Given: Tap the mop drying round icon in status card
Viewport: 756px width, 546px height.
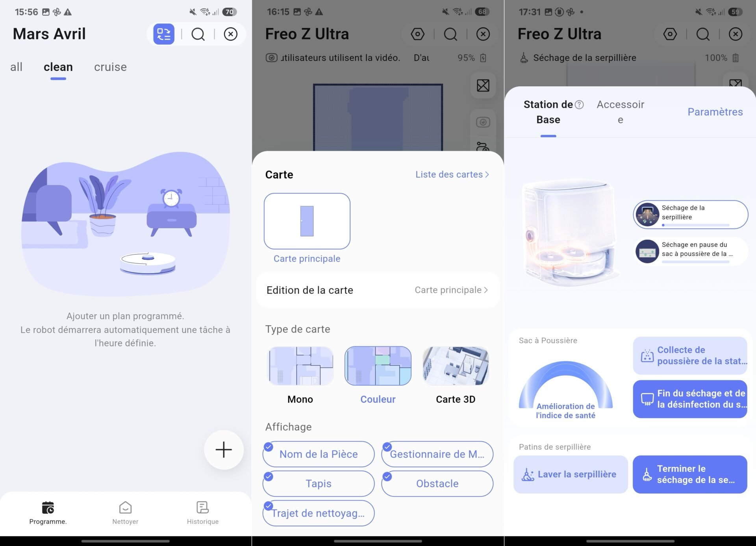Looking at the screenshot, I should tap(647, 214).
